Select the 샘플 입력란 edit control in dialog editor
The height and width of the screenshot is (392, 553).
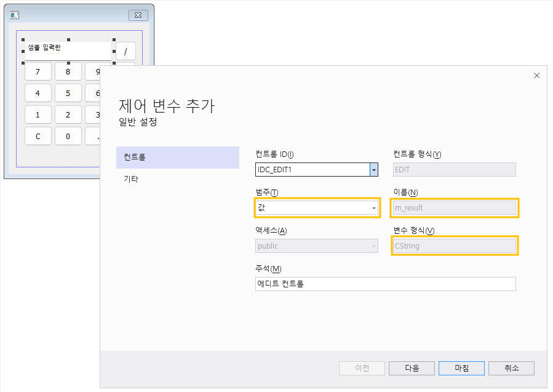point(68,51)
